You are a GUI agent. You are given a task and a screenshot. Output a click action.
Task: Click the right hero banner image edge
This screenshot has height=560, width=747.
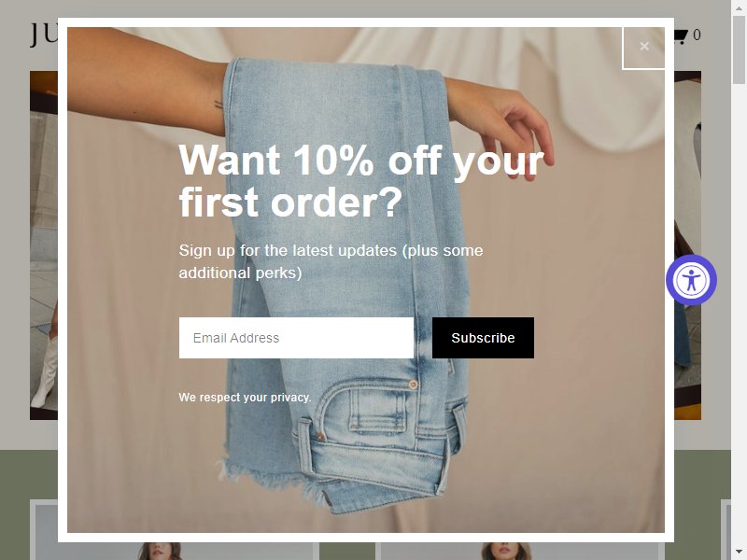point(687,245)
